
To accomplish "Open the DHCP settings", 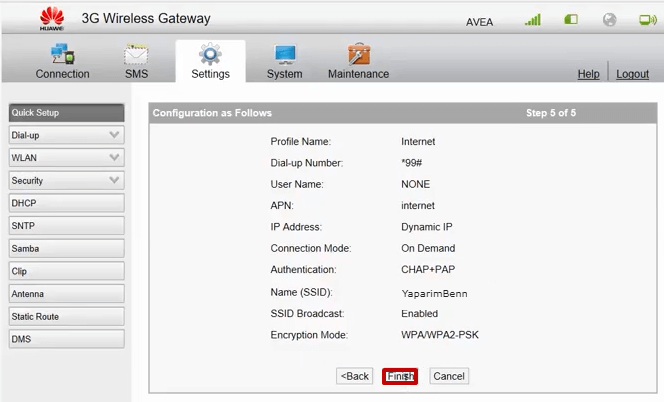I will (x=66, y=203).
